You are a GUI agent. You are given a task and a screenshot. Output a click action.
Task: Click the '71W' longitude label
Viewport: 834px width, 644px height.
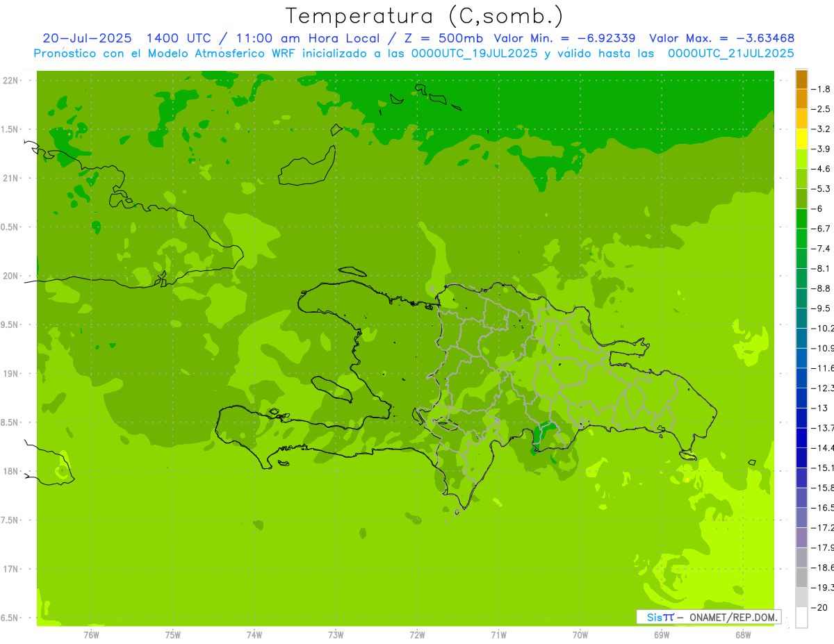pyautogui.click(x=498, y=635)
